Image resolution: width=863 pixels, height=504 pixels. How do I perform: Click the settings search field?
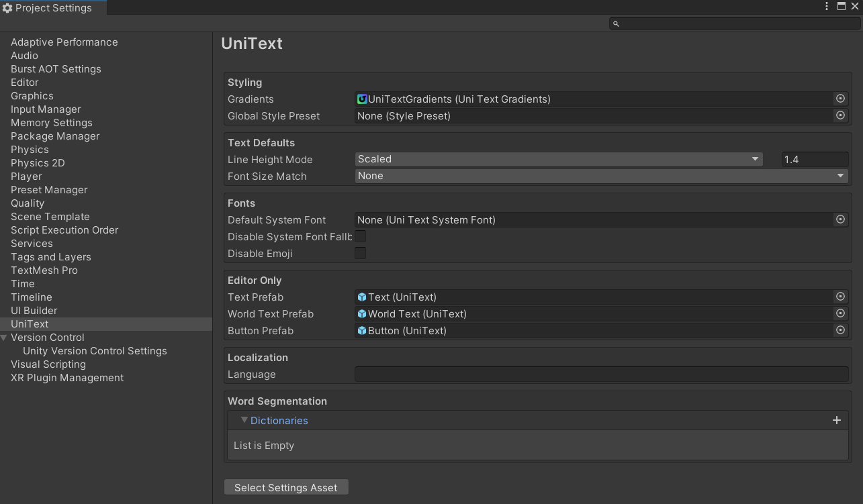[x=735, y=23]
